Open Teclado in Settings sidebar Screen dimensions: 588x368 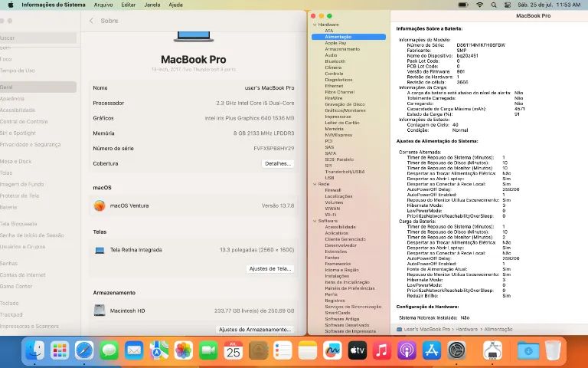click(x=9, y=303)
